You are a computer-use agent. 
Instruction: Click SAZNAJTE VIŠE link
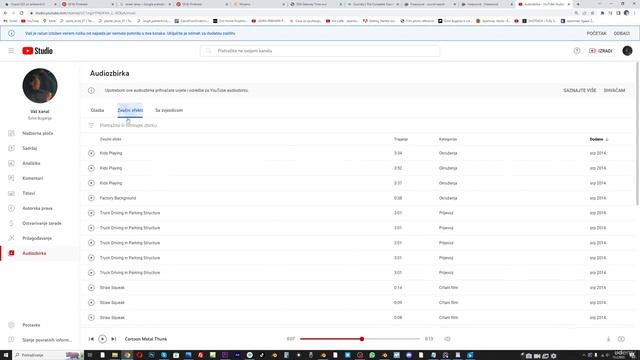pos(580,90)
